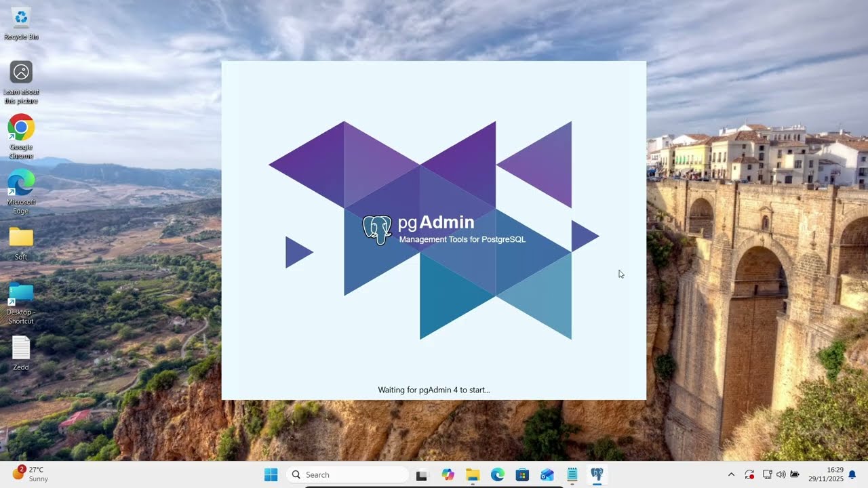This screenshot has height=488, width=868.
Task: Click 'Management Tools for PostgreSQL' text
Action: coord(462,239)
